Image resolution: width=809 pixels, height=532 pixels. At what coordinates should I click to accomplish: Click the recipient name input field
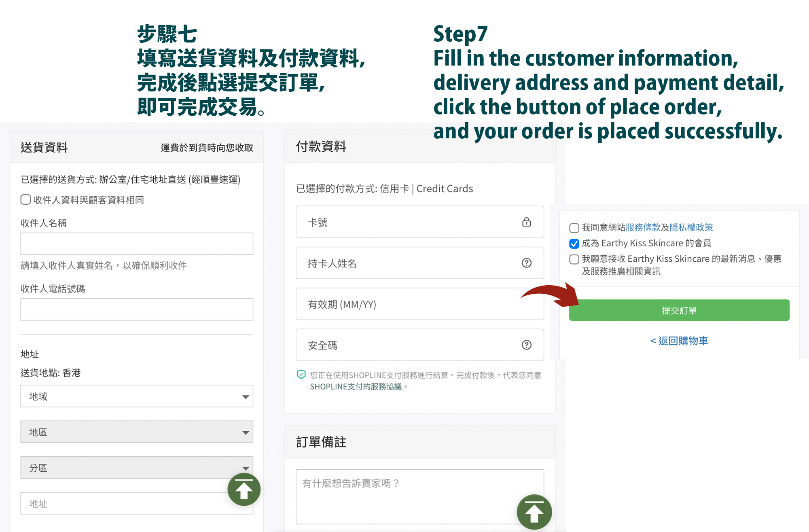(x=137, y=244)
